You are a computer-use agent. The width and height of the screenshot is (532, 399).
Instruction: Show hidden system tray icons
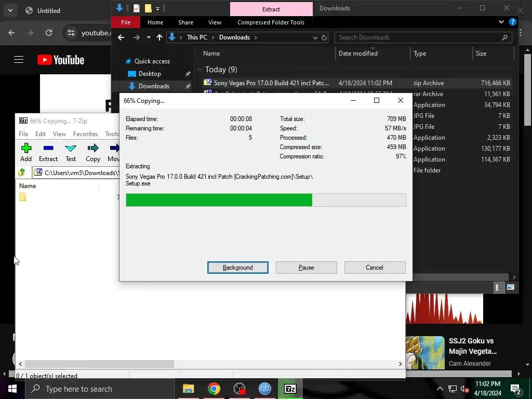(x=440, y=389)
